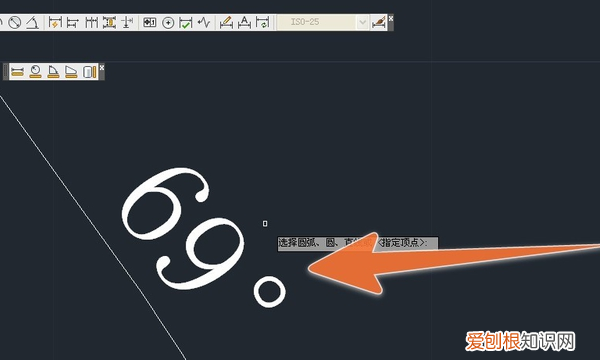Select the Volume measure tool
The height and width of the screenshot is (360, 600).
pos(90,72)
